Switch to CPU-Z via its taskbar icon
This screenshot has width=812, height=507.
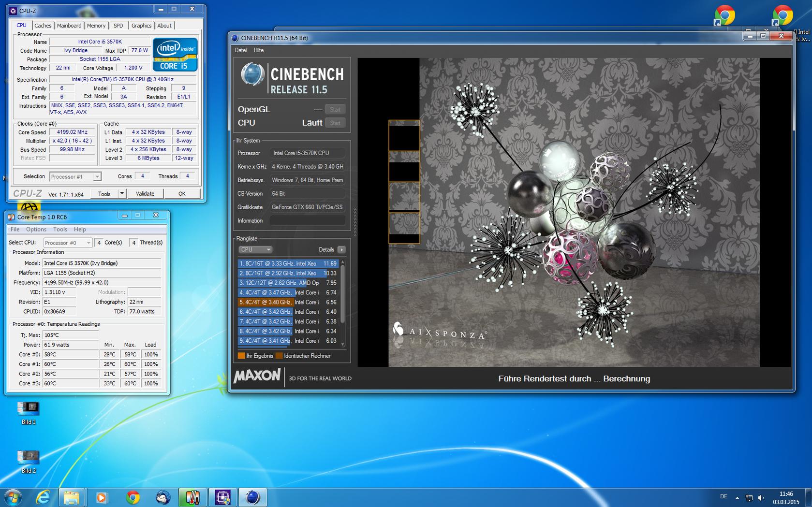click(x=222, y=497)
